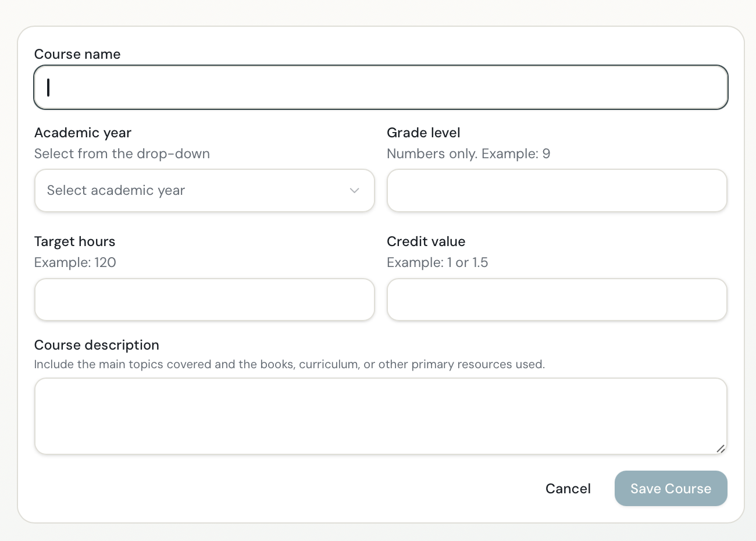Click the 'Include the main topics covered' hint

[x=290, y=364]
